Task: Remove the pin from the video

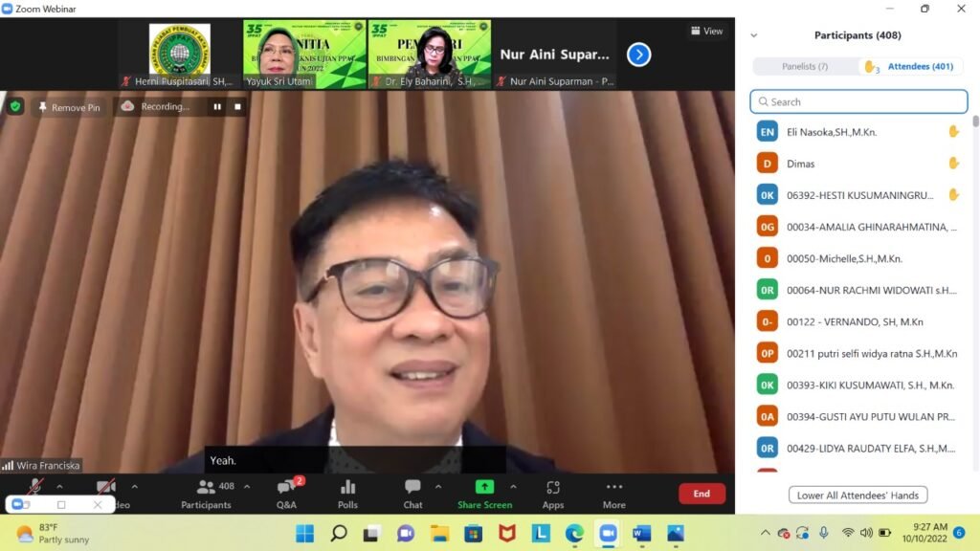Action: (x=69, y=107)
